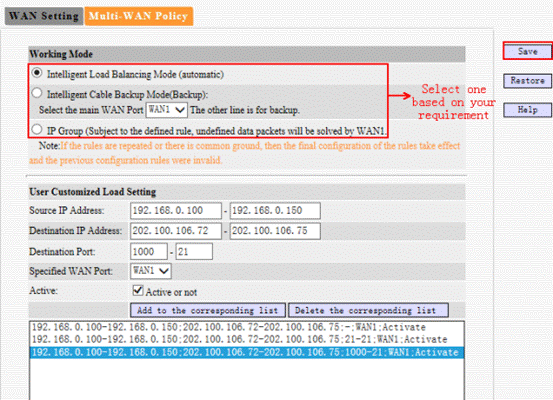Toggle the Active or not checkbox
The height and width of the screenshot is (400, 553).
pos(138,290)
